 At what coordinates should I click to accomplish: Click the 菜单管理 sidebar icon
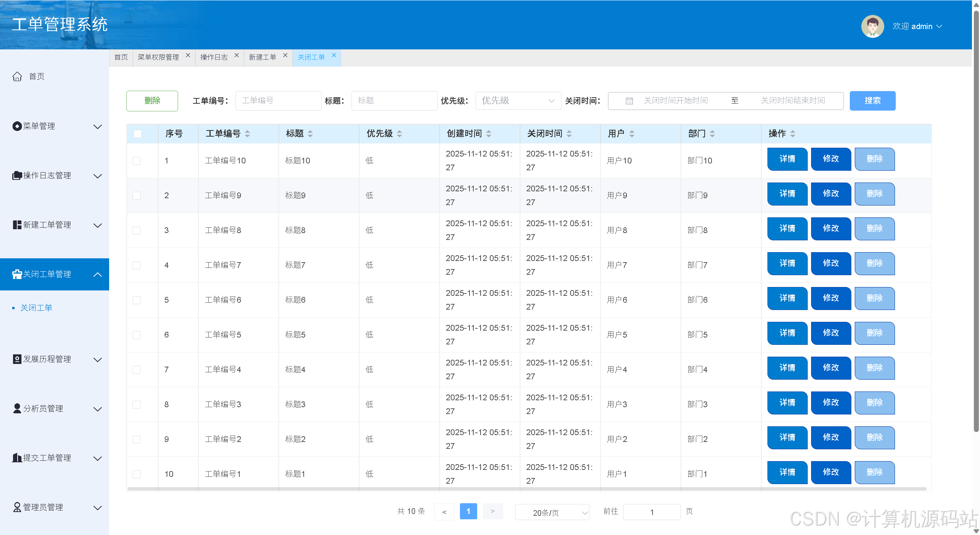click(x=17, y=126)
